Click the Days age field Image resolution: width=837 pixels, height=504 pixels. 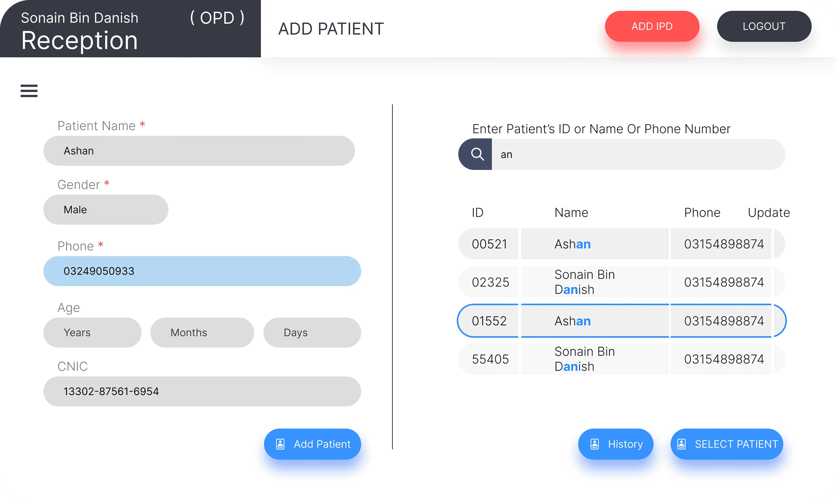pyautogui.click(x=312, y=332)
